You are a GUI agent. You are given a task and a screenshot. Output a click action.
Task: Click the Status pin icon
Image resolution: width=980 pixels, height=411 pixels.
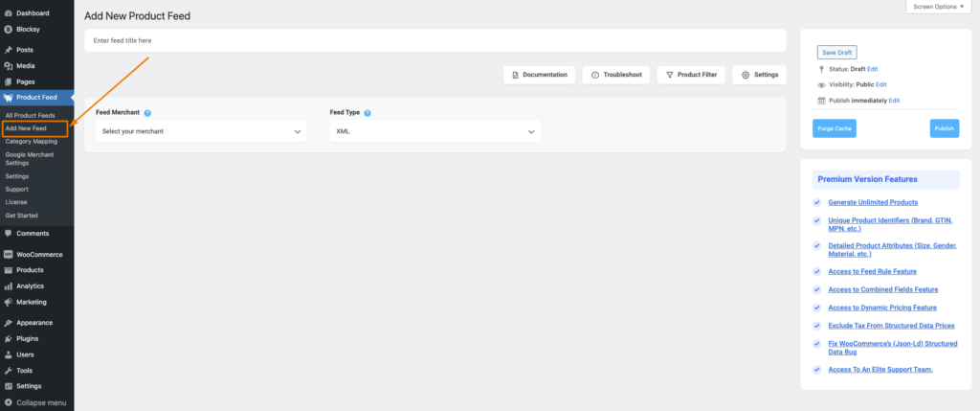821,69
